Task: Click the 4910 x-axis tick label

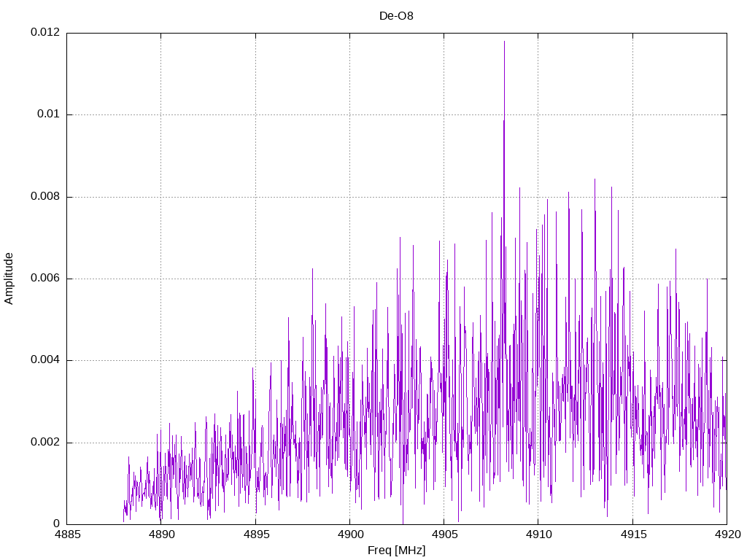Action: [x=539, y=534]
